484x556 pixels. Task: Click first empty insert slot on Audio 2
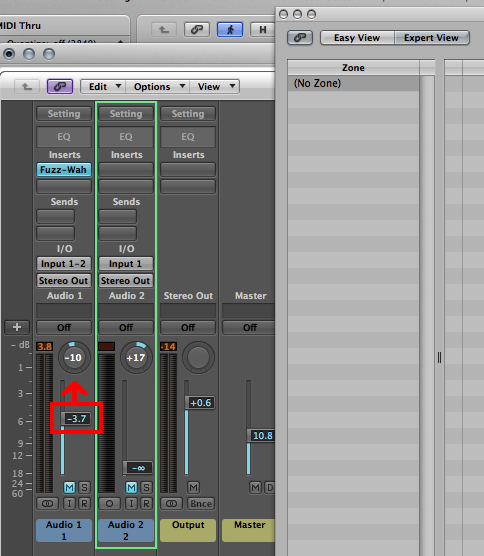tap(126, 169)
